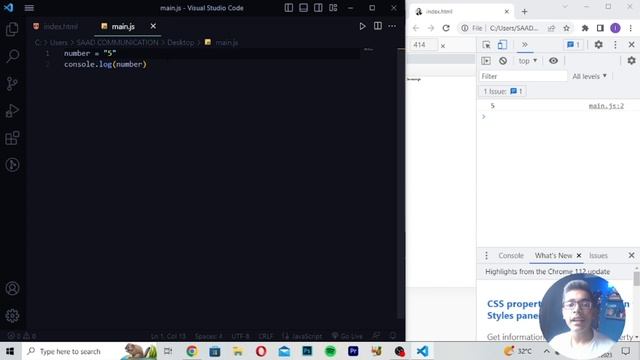This screenshot has width=640, height=360.
Task: Click Desktop in the breadcrumb path
Action: [180, 42]
